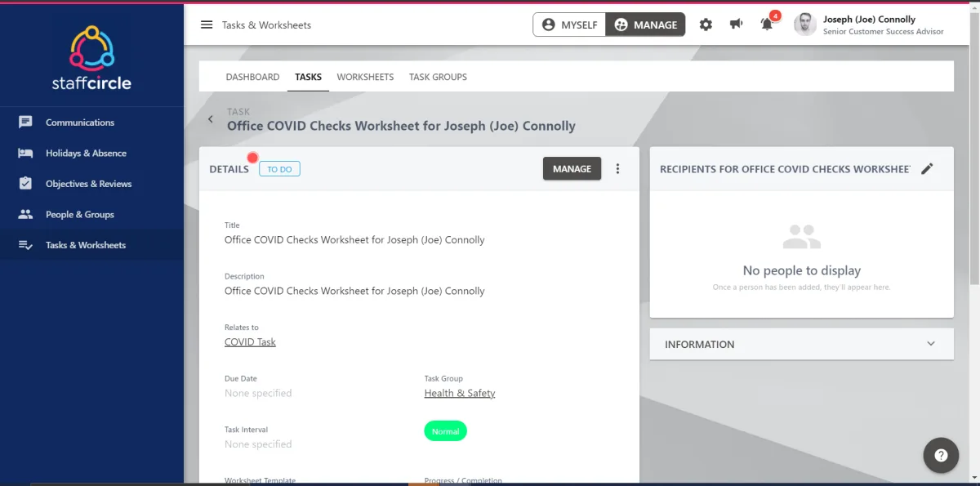Click the Tasks & Worksheets checklist icon
980x486 pixels.
pyautogui.click(x=25, y=245)
